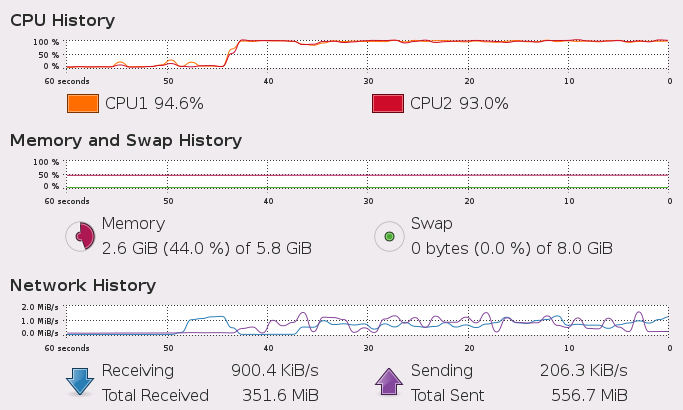Viewport: 683px width, 410px height.
Task: Click the CPU2 93.0% label
Action: 459,103
